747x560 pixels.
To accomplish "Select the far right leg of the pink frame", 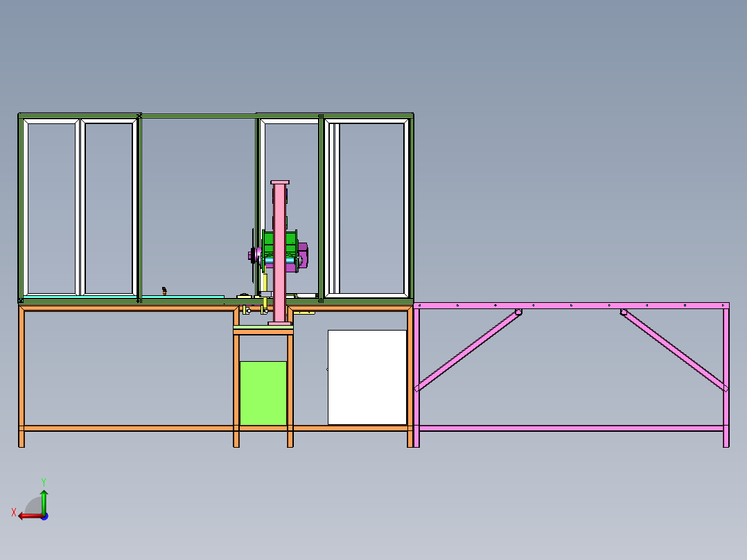I will [x=726, y=378].
